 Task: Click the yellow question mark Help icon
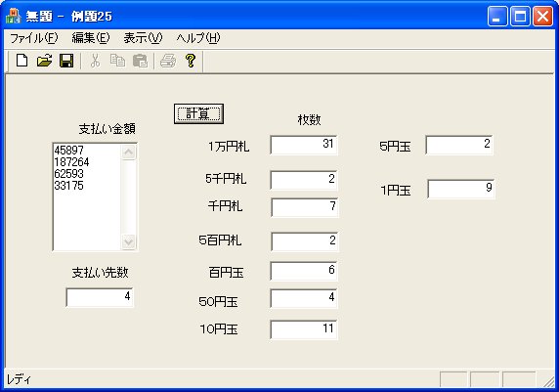click(191, 61)
